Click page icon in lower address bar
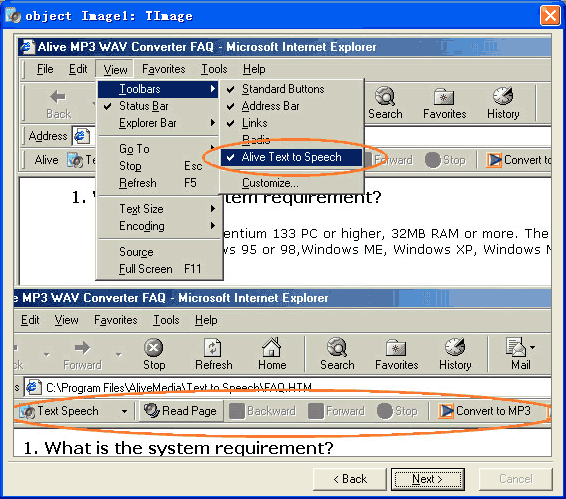The height and width of the screenshot is (499, 566). click(x=33, y=387)
